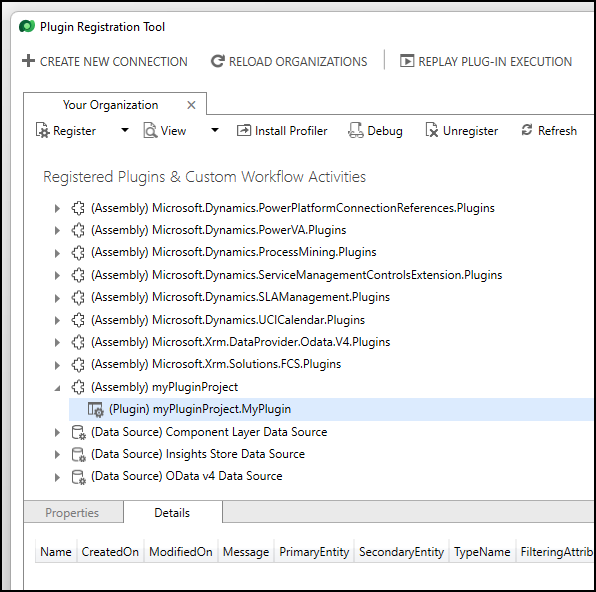Expand the Insights Store Data Source node

click(57, 454)
